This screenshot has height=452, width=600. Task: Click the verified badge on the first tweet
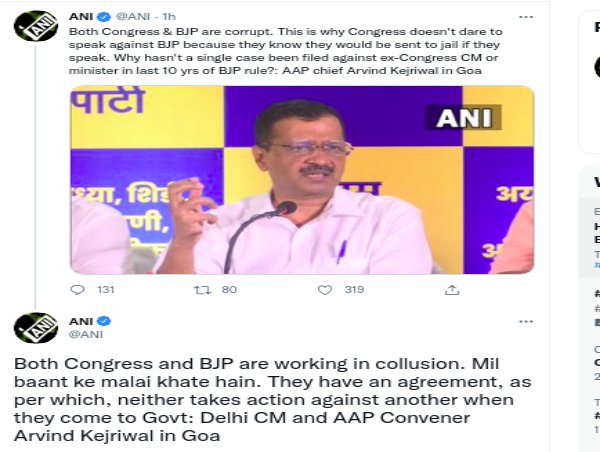[x=104, y=16]
